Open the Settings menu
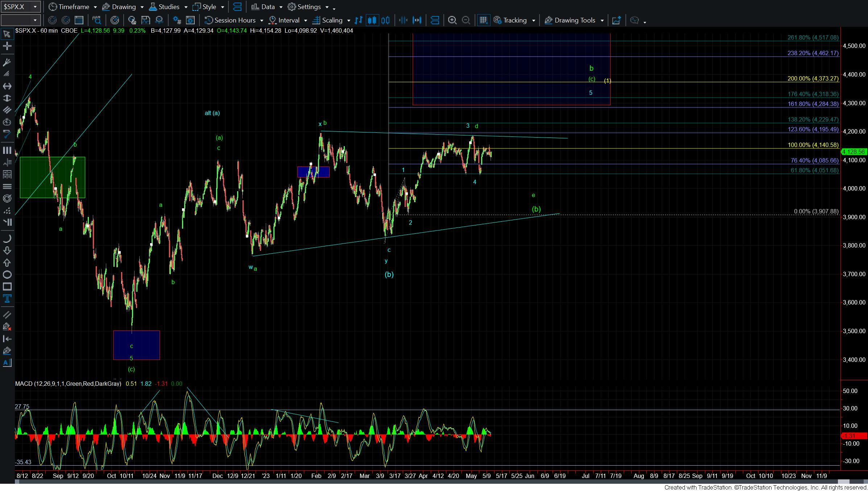Image resolution: width=868 pixels, height=491 pixels. [304, 7]
